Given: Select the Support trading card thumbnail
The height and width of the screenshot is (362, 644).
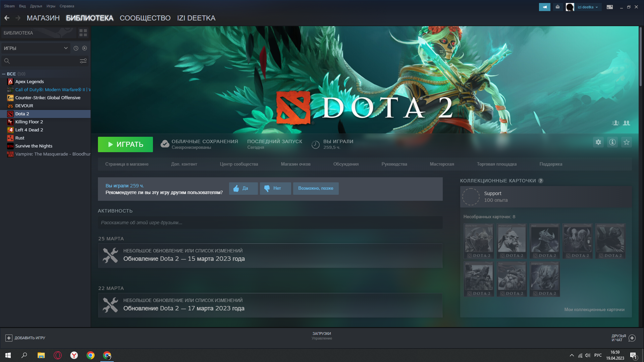Looking at the screenshot, I should pos(471,196).
